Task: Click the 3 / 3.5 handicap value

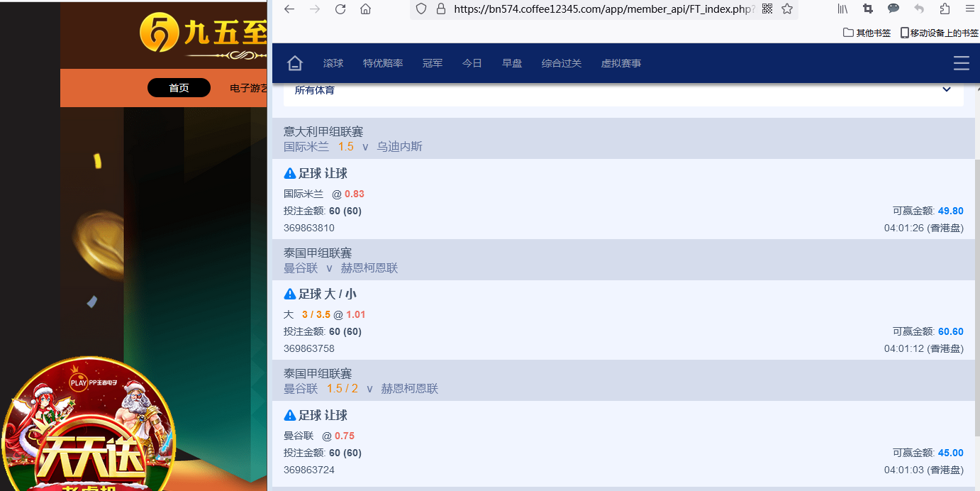Action: 316,314
